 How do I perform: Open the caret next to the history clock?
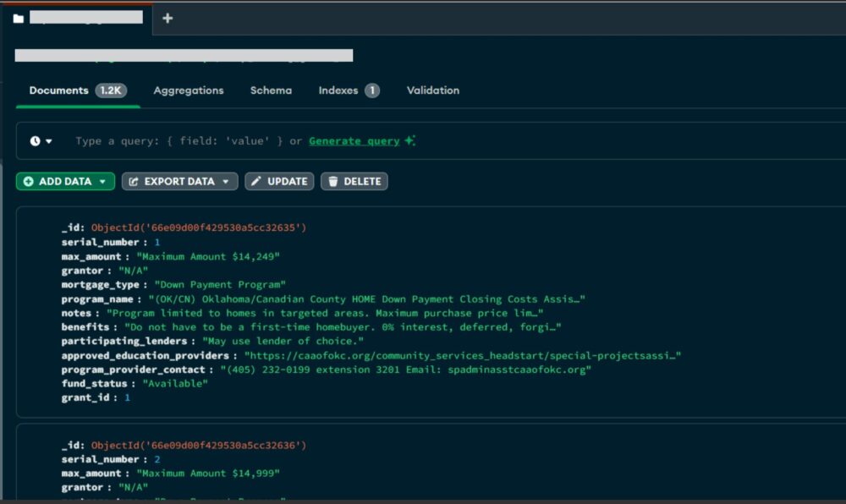coord(49,141)
